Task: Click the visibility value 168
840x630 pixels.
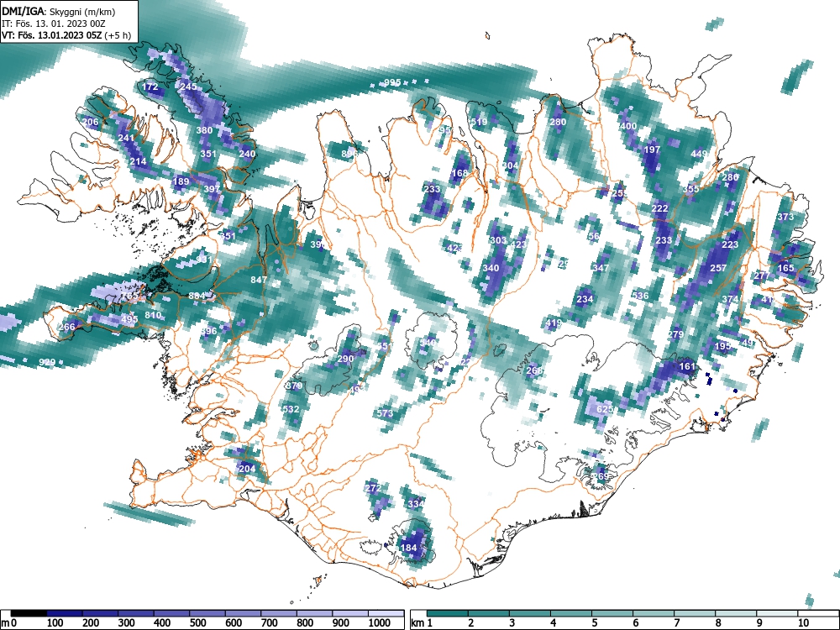Action: (x=459, y=173)
